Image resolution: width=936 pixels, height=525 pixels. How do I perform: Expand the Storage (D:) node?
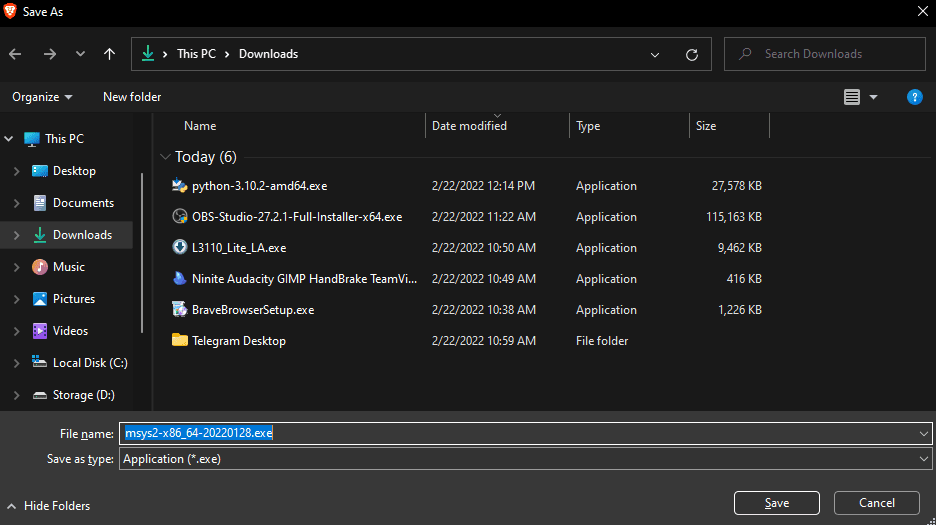[17, 395]
